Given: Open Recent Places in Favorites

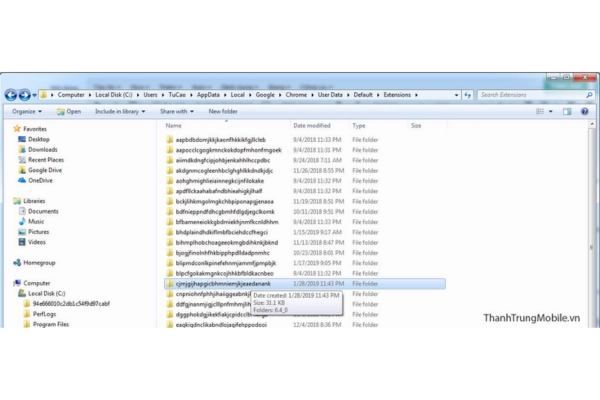Looking at the screenshot, I should (46, 160).
